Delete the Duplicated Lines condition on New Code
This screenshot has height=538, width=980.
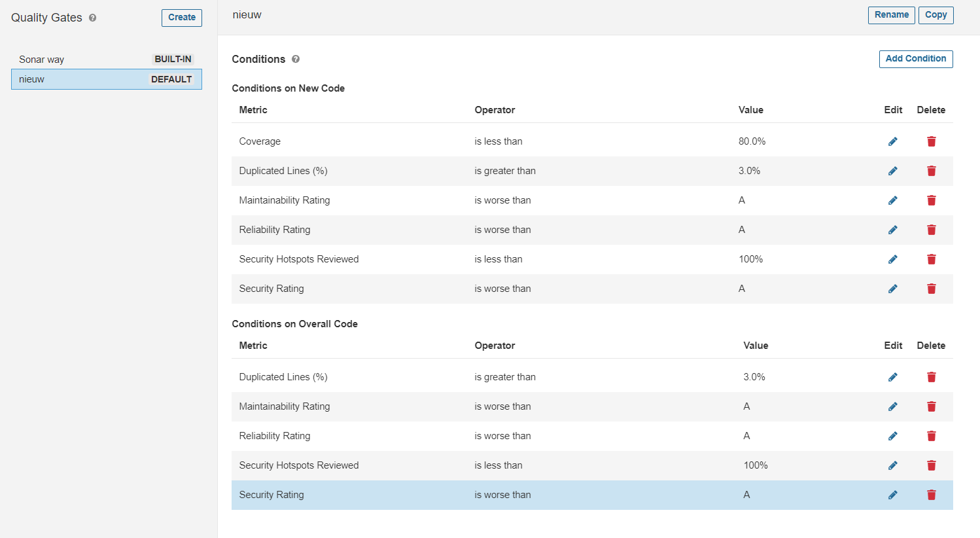[931, 171]
